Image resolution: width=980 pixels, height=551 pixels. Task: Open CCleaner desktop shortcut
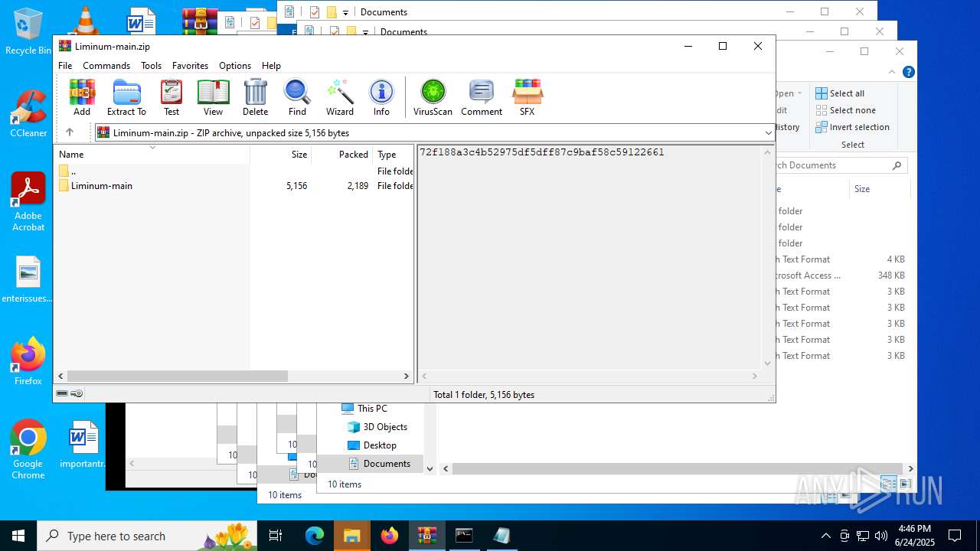pyautogui.click(x=28, y=113)
